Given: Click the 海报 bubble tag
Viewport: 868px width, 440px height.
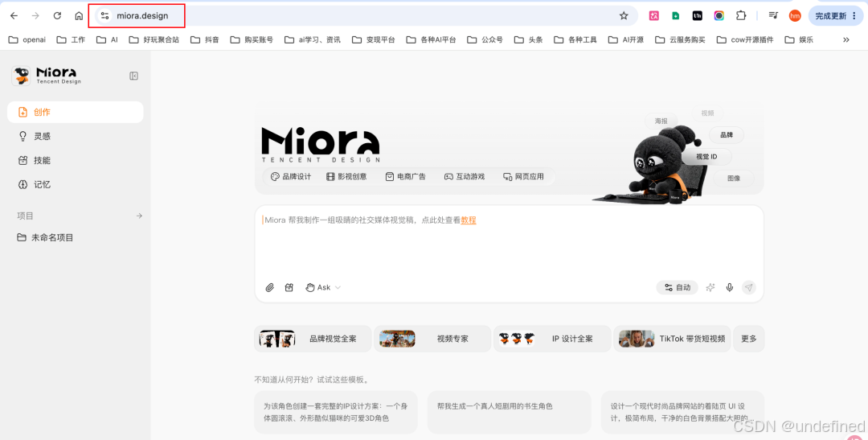Looking at the screenshot, I should tap(661, 120).
